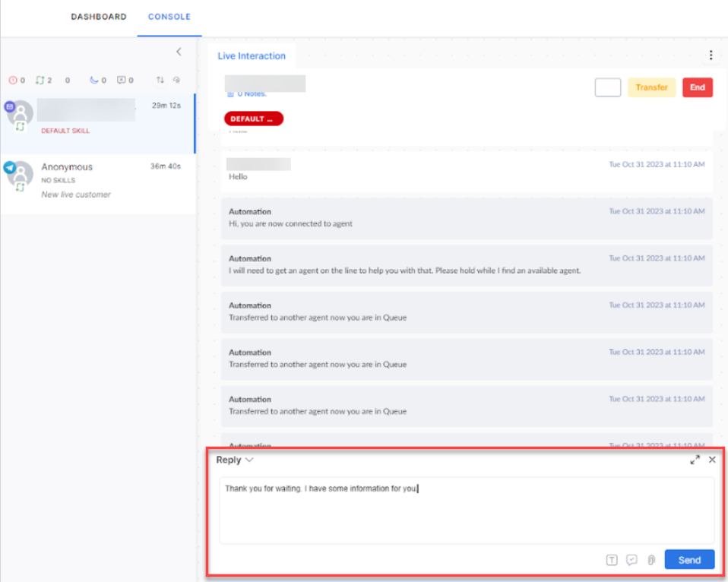Click the red alert counter icon
728x582 pixels.
point(13,80)
